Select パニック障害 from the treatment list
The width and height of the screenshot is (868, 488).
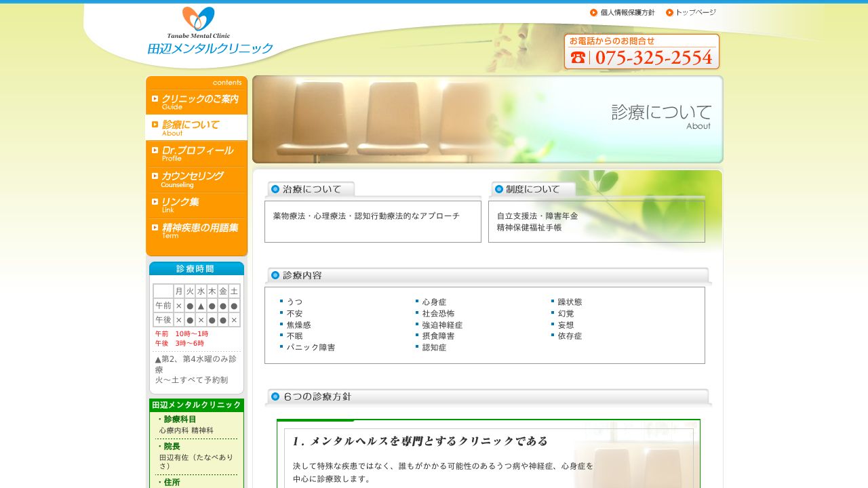(310, 347)
